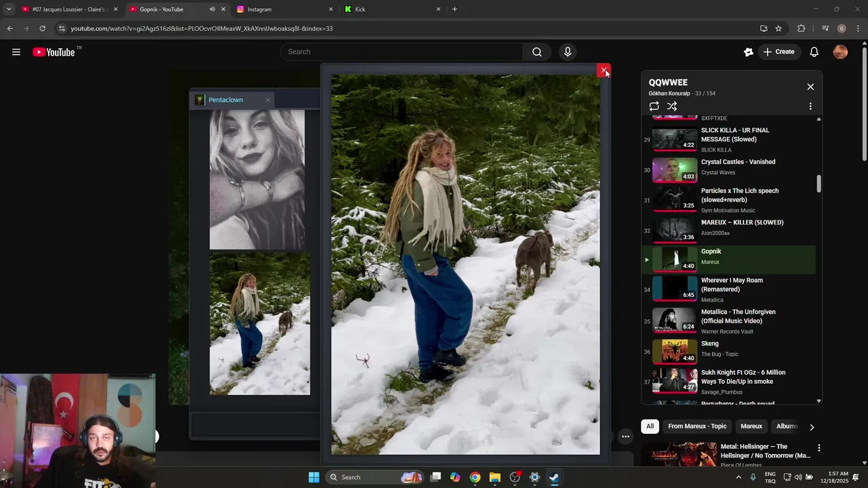Viewport: 868px width, 488px height.
Task: Show hidden system tray icons
Action: point(738,477)
